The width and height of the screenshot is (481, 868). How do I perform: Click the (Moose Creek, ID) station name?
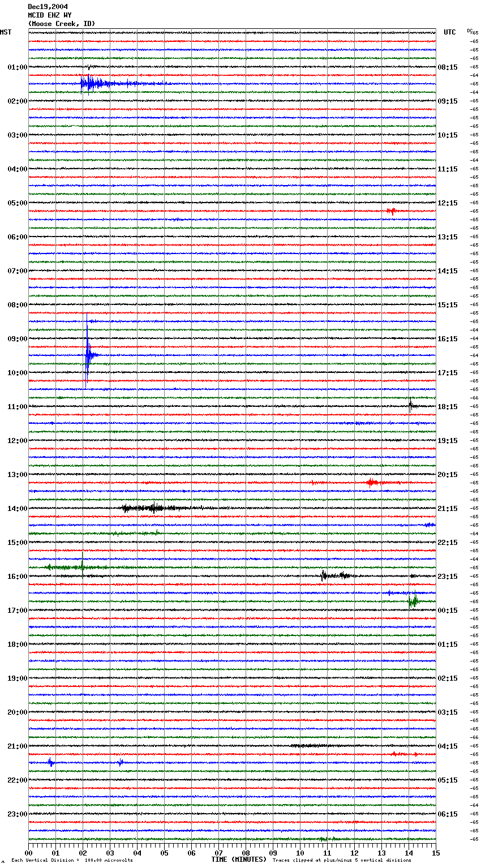(62, 24)
